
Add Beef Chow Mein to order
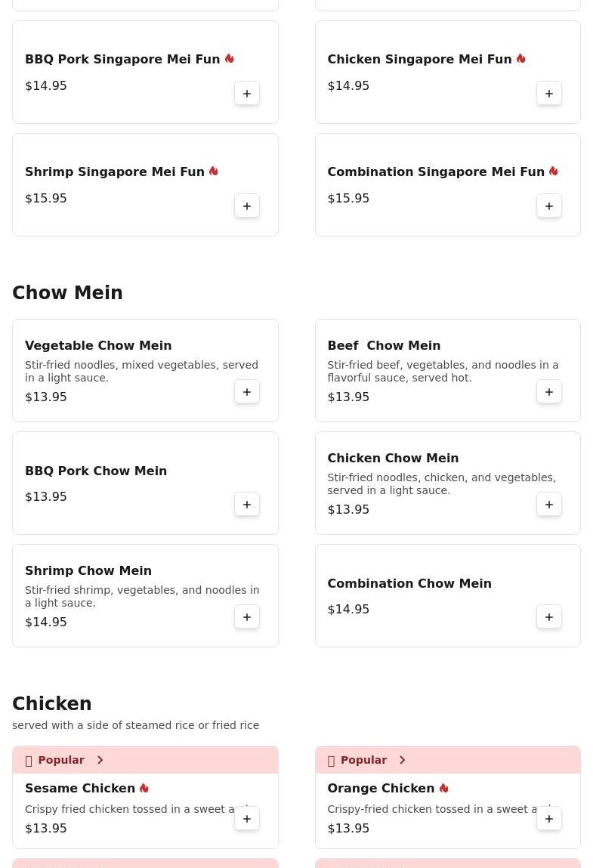[x=549, y=392]
